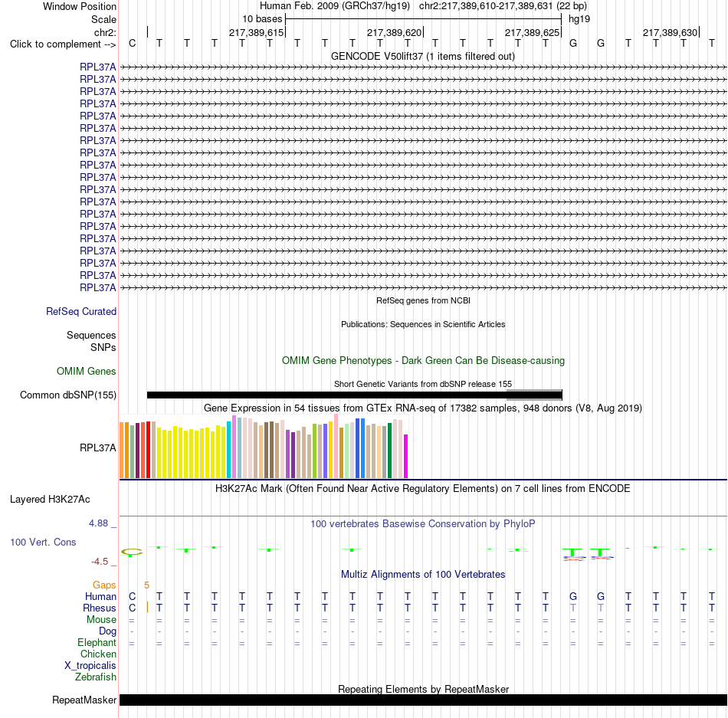Click the 'RefSeq genes from NCBI' title
The width and height of the screenshot is (728, 718).
point(423,300)
